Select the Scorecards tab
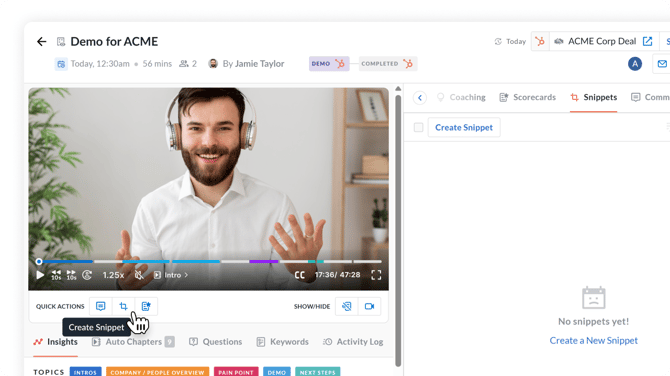The height and width of the screenshot is (376, 670). pyautogui.click(x=528, y=97)
